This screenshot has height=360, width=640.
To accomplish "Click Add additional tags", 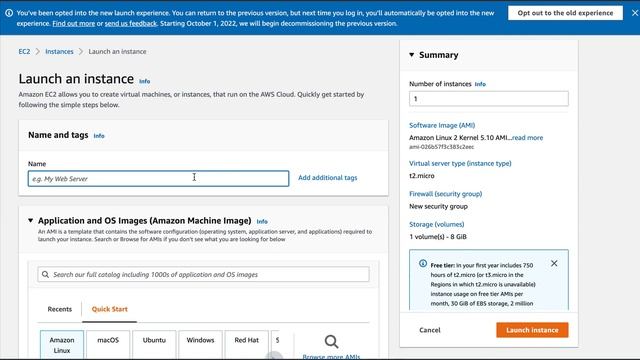I will 327,178.
